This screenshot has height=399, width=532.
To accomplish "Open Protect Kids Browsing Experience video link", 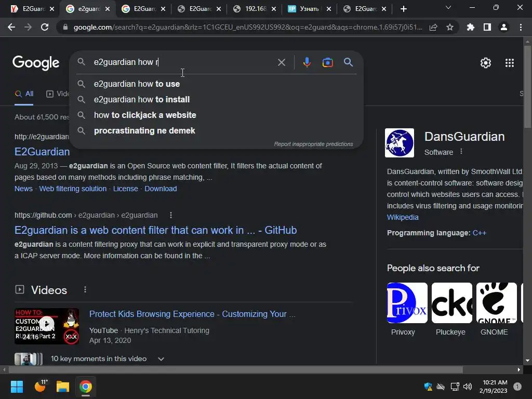I will pos(192,314).
